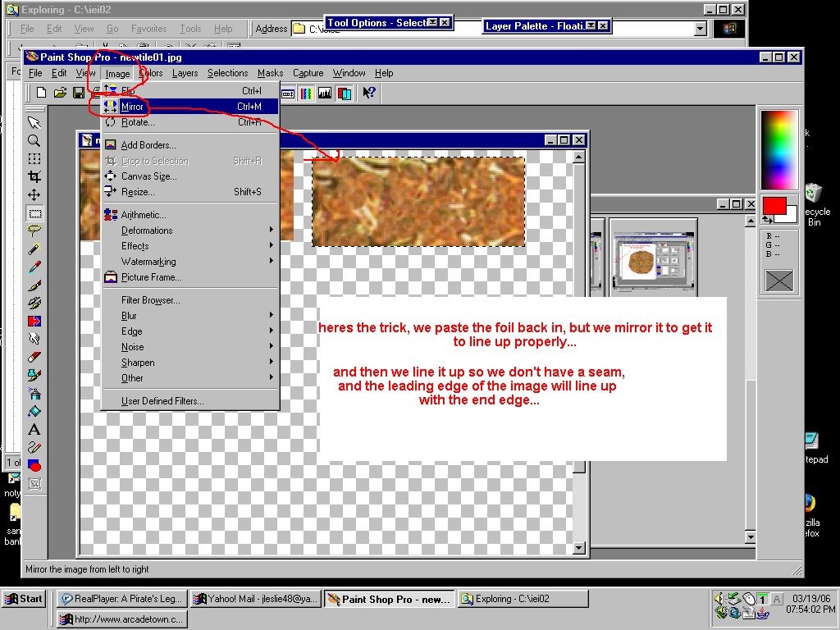Select the Deformation tool with dotted square
Image resolution: width=840 pixels, height=630 pixels.
point(34,159)
